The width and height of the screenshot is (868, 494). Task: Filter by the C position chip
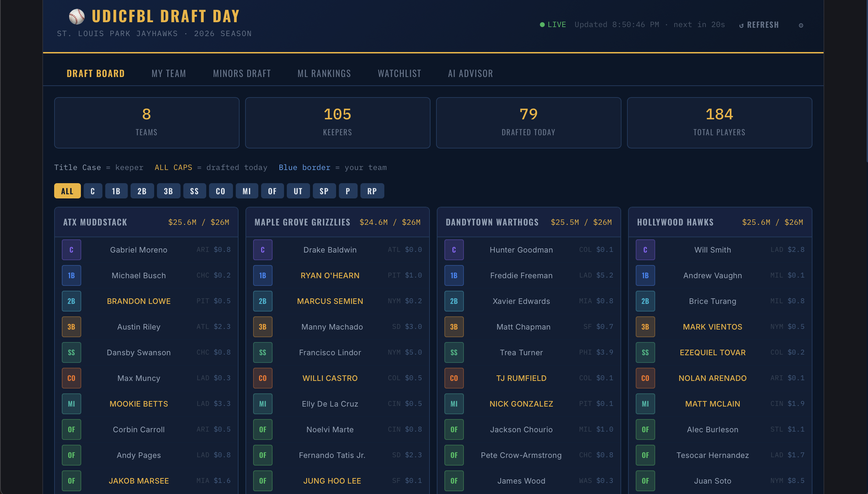click(93, 191)
